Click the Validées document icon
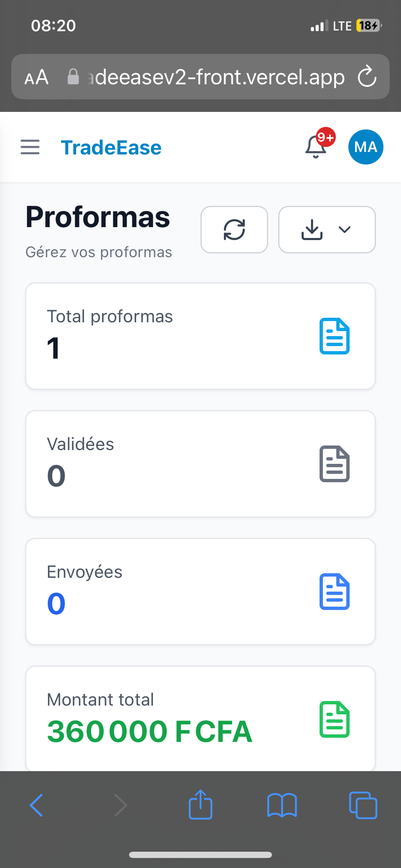Screen dimensions: 401x868 pyautogui.click(x=335, y=464)
